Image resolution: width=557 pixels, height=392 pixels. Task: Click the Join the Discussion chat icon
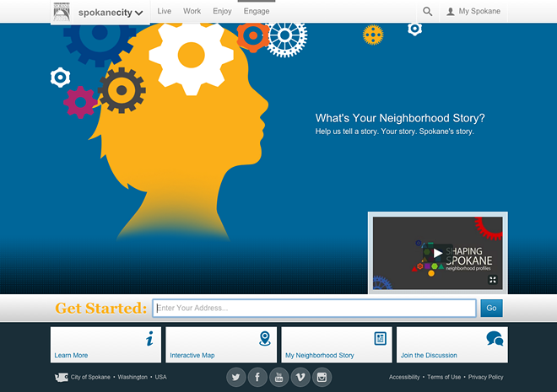coord(495,338)
